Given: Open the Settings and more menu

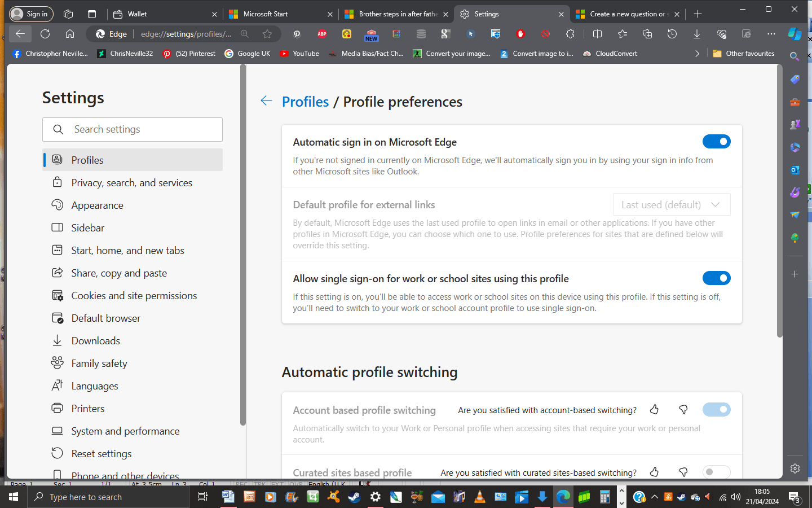Looking at the screenshot, I should (771, 34).
